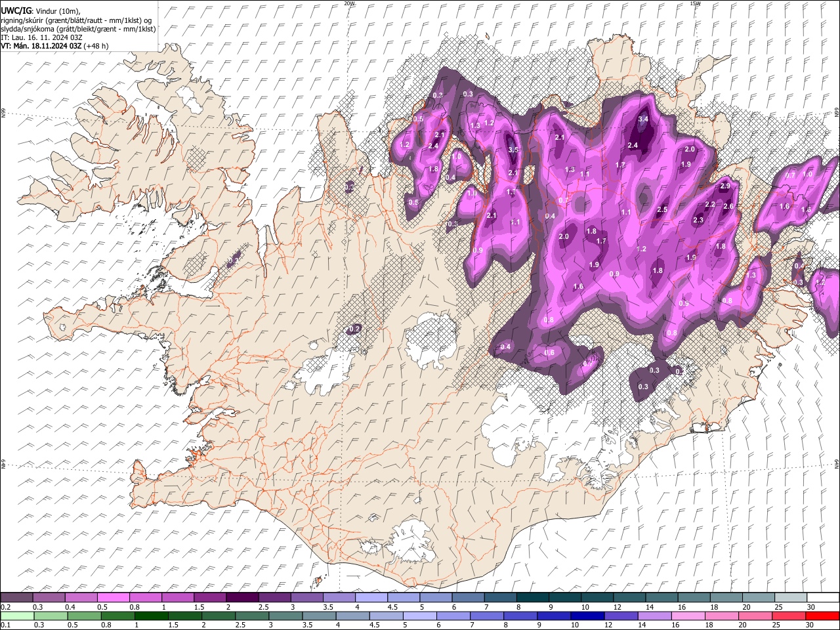The height and width of the screenshot is (630, 840).
Task: Click the map snowfall value 2.2
Action: 709,205
